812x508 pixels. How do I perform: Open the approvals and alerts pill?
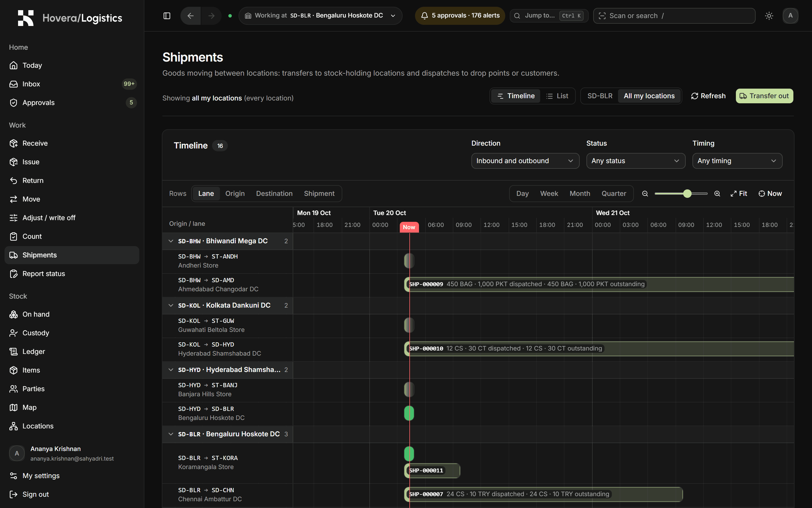click(x=460, y=16)
